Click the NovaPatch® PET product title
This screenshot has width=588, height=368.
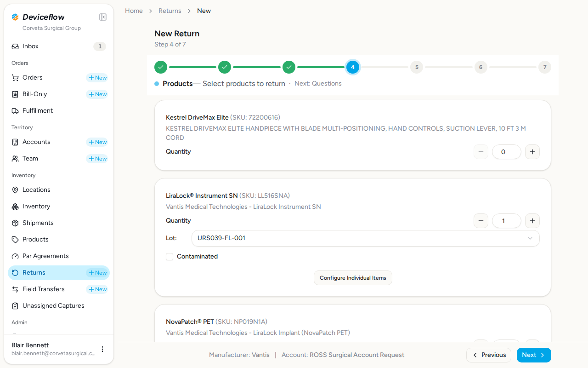pyautogui.click(x=190, y=322)
